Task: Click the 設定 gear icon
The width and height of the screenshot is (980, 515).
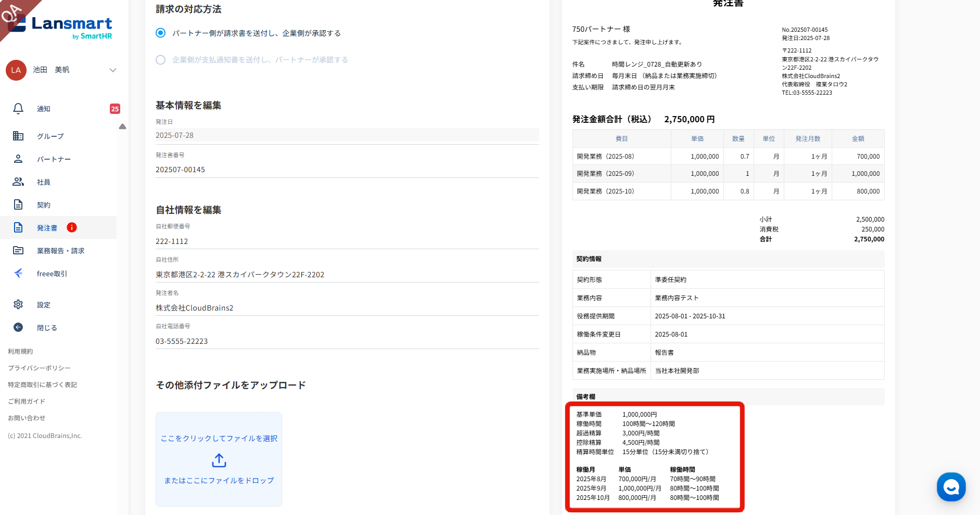Action: point(18,304)
